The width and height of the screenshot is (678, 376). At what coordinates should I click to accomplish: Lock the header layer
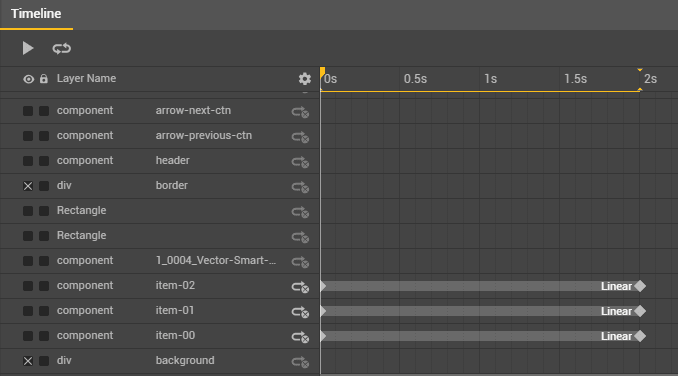click(44, 161)
